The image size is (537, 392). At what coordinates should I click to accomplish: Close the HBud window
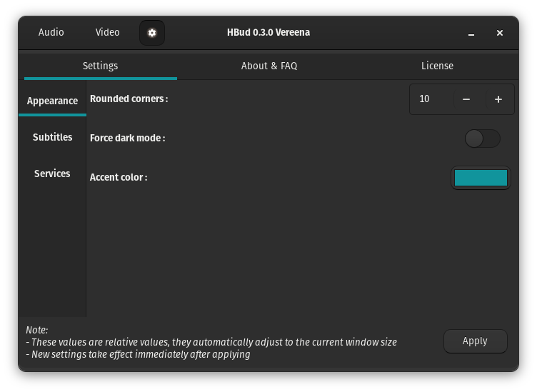[500, 33]
